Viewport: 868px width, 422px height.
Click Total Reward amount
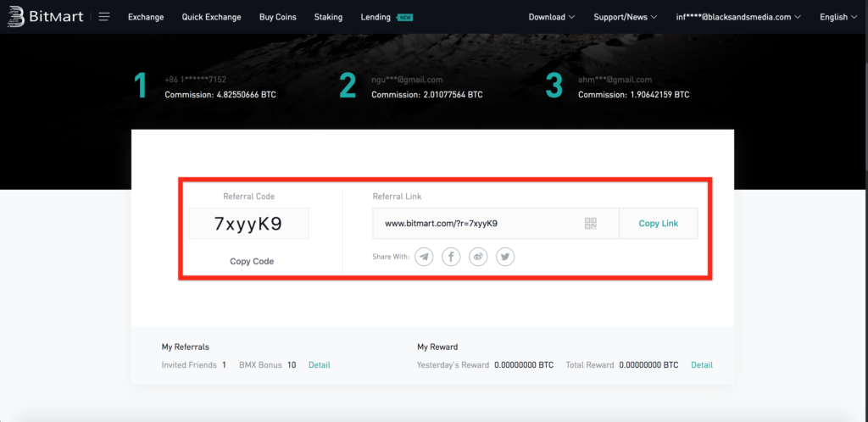(648, 365)
